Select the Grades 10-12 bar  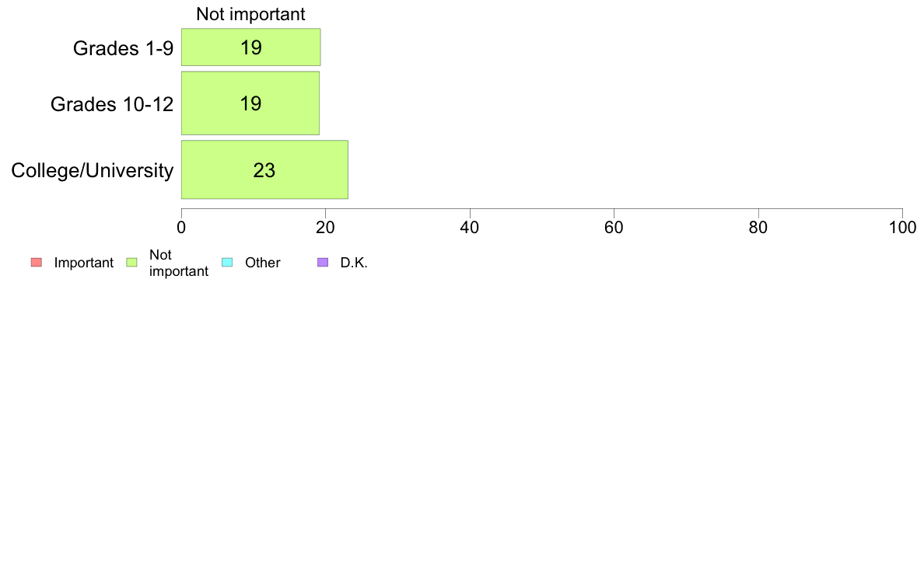[250, 103]
